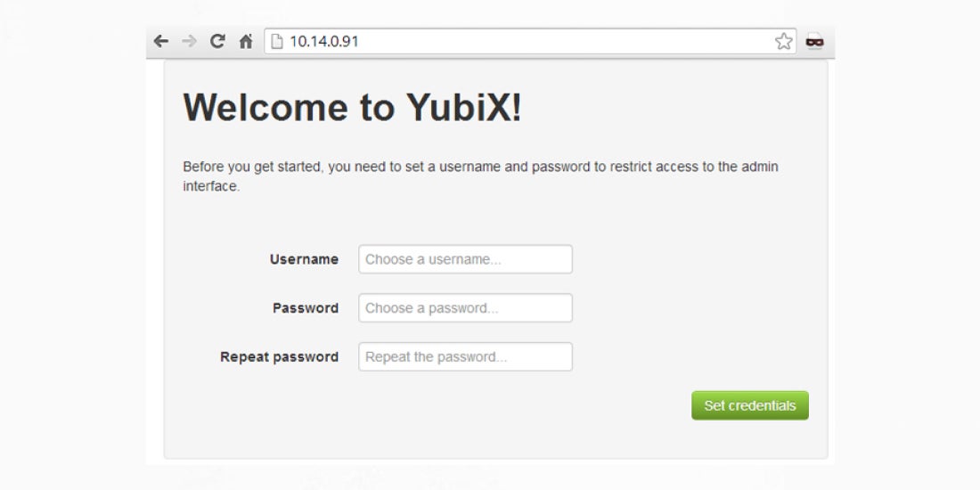Click the incognito spy icon

814,41
